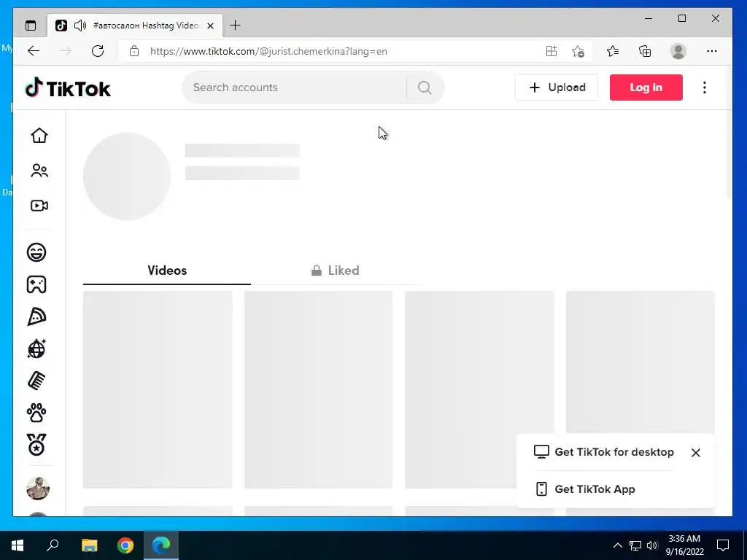Open the taskbar clock showing 3:36 AM
Screen dimensions: 747x560
coord(684,545)
